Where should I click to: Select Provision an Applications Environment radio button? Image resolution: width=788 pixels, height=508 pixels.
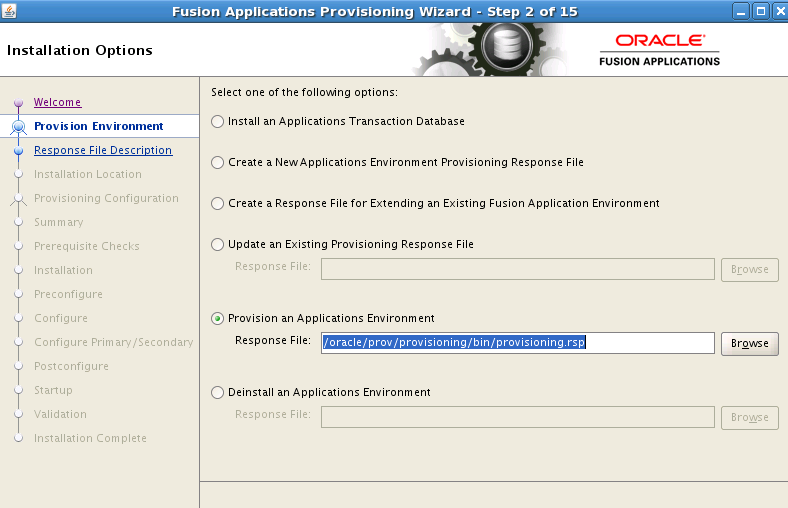pos(218,319)
